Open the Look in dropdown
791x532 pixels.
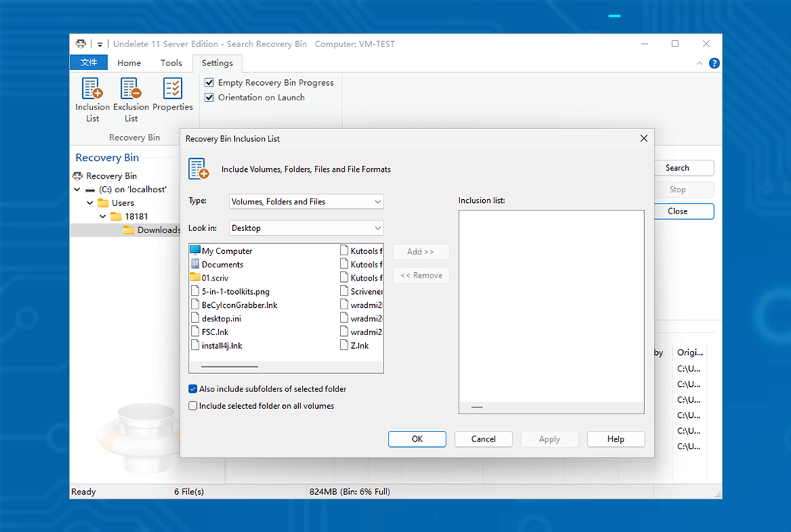(307, 228)
